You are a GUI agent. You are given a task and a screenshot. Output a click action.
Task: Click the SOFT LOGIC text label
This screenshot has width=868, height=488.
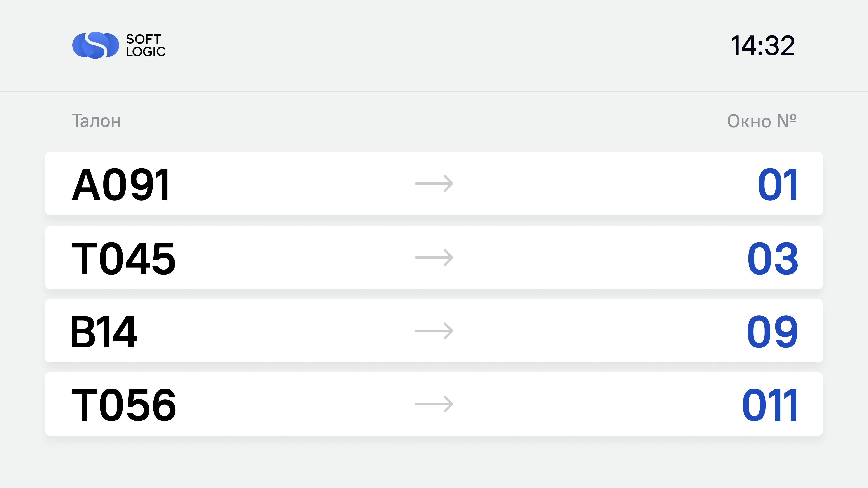[x=146, y=45]
